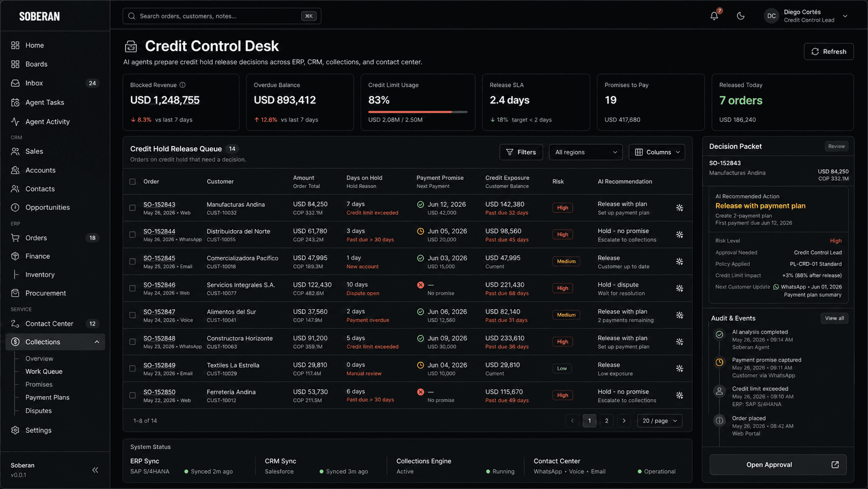Click the Credit Limit Usage progress bar
The image size is (868, 489).
(x=418, y=112)
